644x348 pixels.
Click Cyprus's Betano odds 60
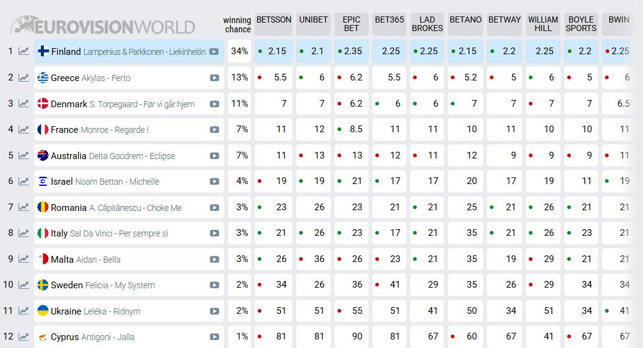[x=465, y=336]
